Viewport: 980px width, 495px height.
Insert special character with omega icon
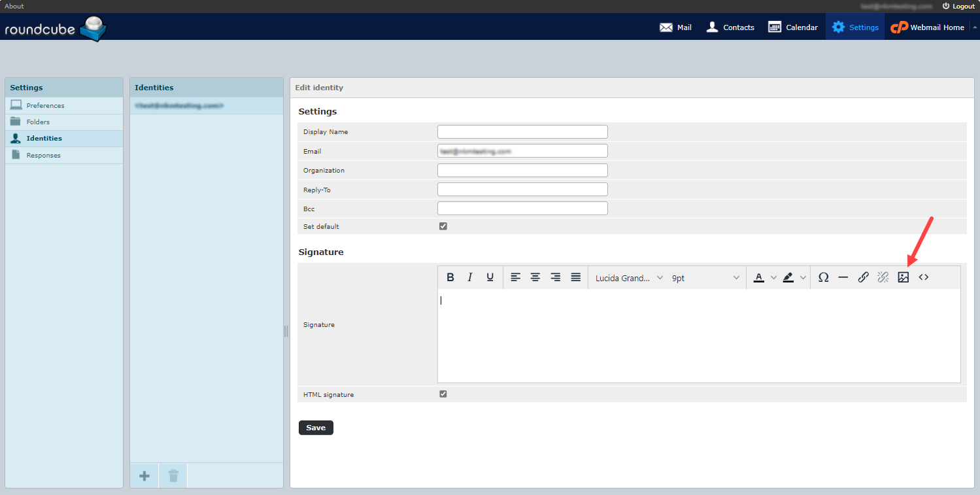point(824,277)
